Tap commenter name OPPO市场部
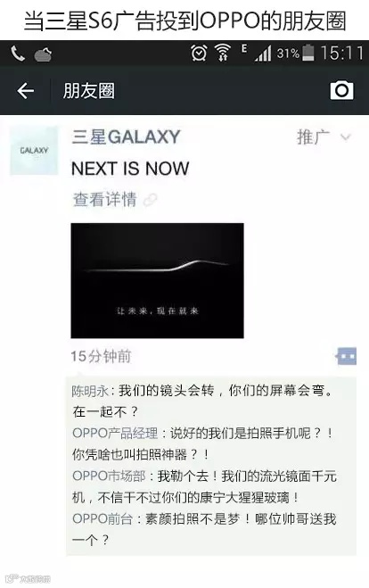369x588 pixels. tap(109, 476)
